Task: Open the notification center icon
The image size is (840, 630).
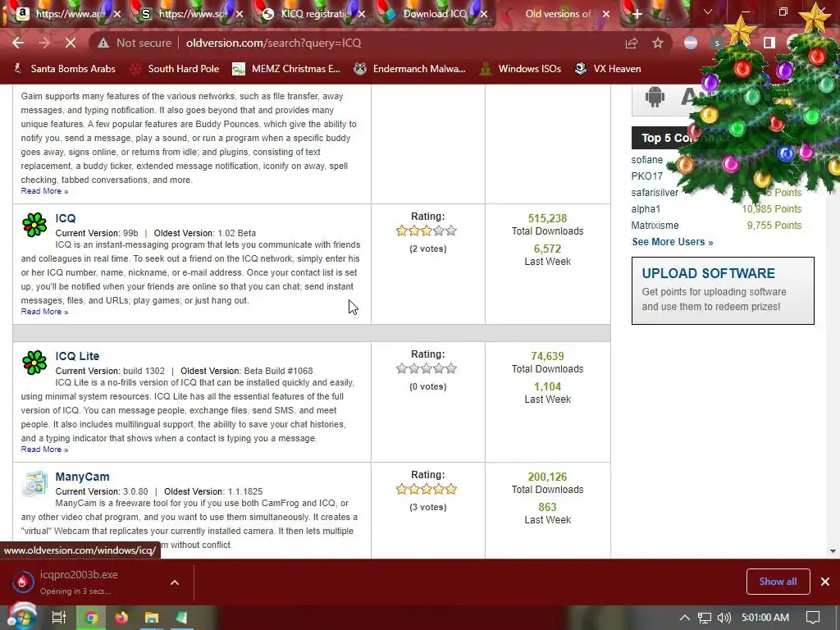Action: coord(813,618)
